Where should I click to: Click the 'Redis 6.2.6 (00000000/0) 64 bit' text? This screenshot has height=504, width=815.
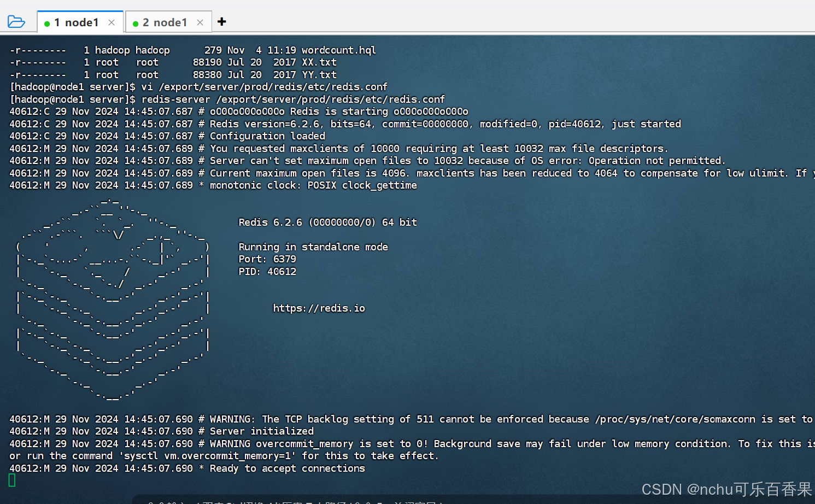327,222
